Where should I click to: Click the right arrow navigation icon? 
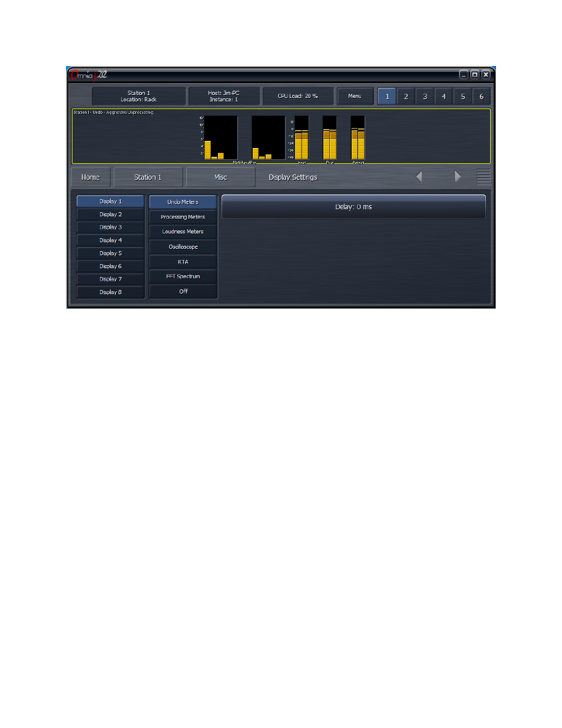(457, 177)
